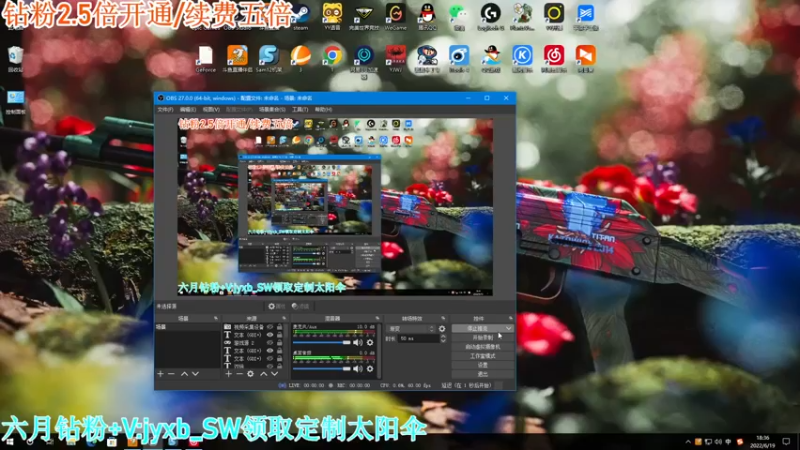Expand the arrow beside 停止推流 button

click(509, 328)
